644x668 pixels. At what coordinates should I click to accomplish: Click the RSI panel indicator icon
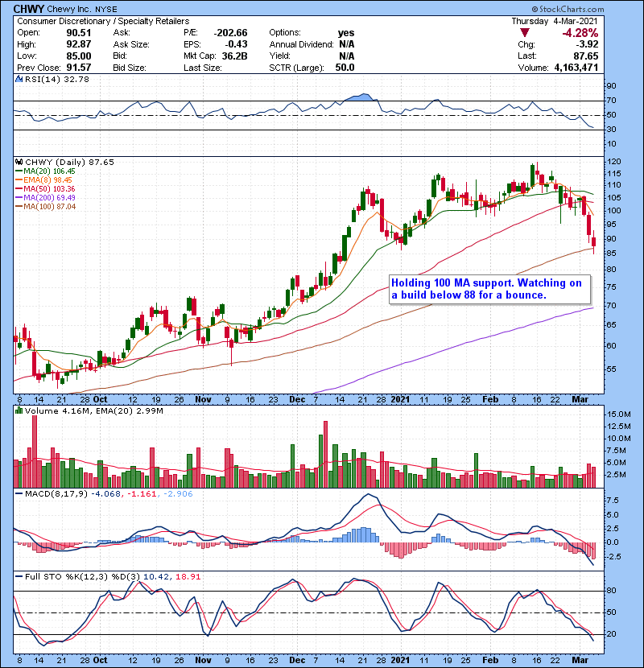coord(19,79)
